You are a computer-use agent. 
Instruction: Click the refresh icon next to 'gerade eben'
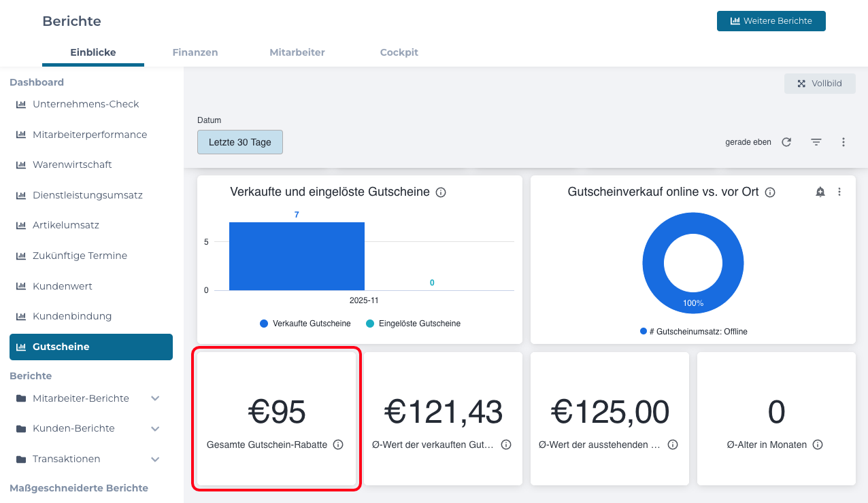(x=786, y=142)
